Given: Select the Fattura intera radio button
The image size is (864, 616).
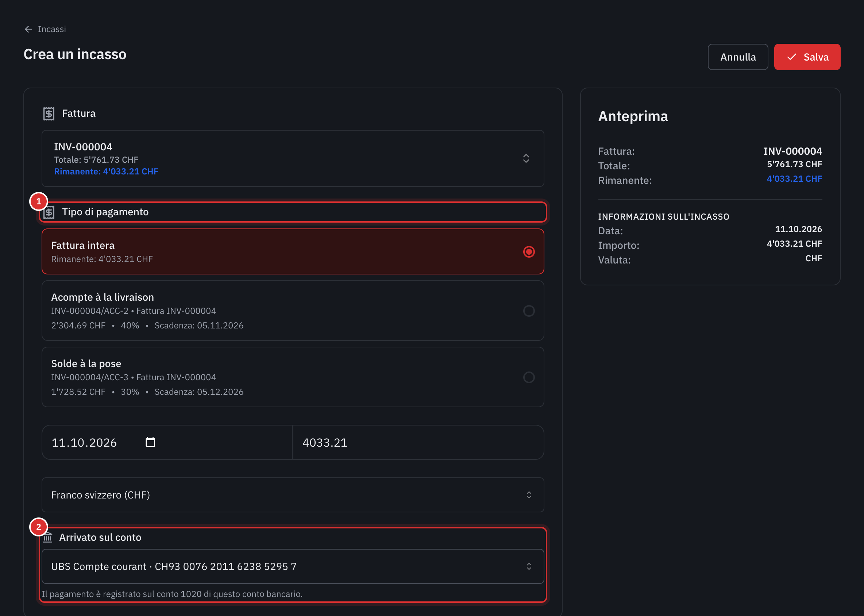Looking at the screenshot, I should [x=529, y=252].
